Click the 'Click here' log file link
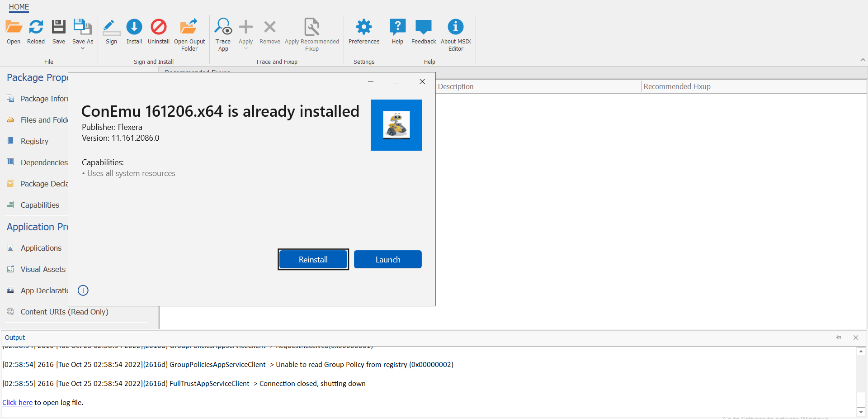Viewport: 868px width, 419px height. tap(17, 403)
